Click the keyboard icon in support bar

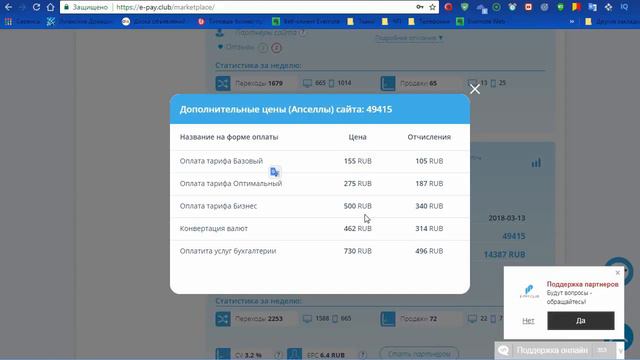(x=602, y=350)
